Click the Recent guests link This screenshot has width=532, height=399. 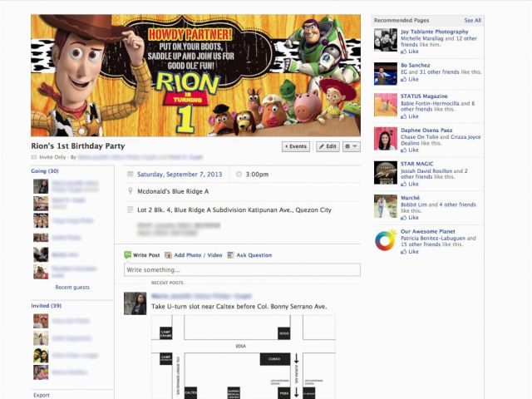[x=72, y=287]
